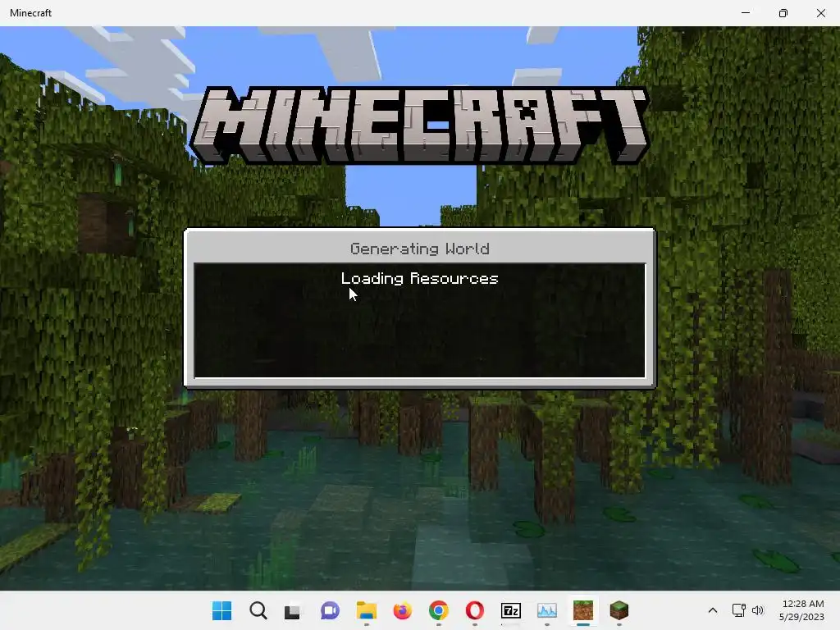This screenshot has width=840, height=630.
Task: Open the Minecraft grass block icon in the taskbar
Action: pyautogui.click(x=619, y=610)
